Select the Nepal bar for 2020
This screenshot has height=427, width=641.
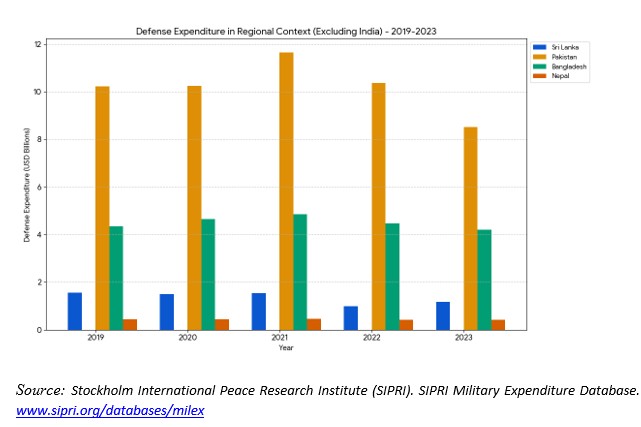point(222,324)
